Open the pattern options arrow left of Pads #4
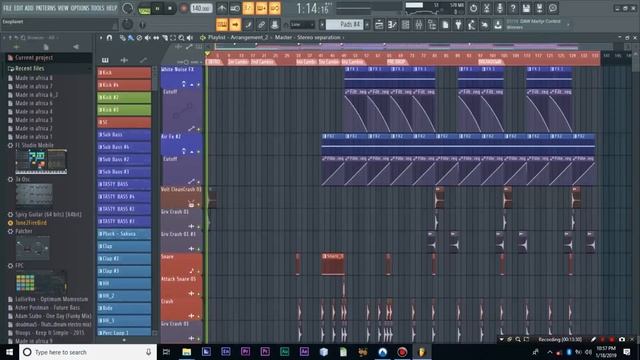Screen dimensions: 640x360 click(322, 25)
